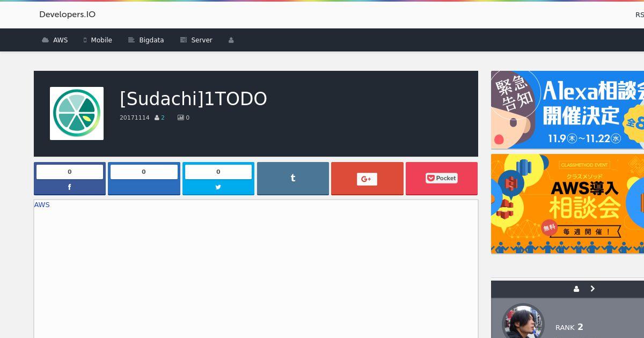Click the author icon beside 2
The image size is (644, 338).
tap(157, 117)
